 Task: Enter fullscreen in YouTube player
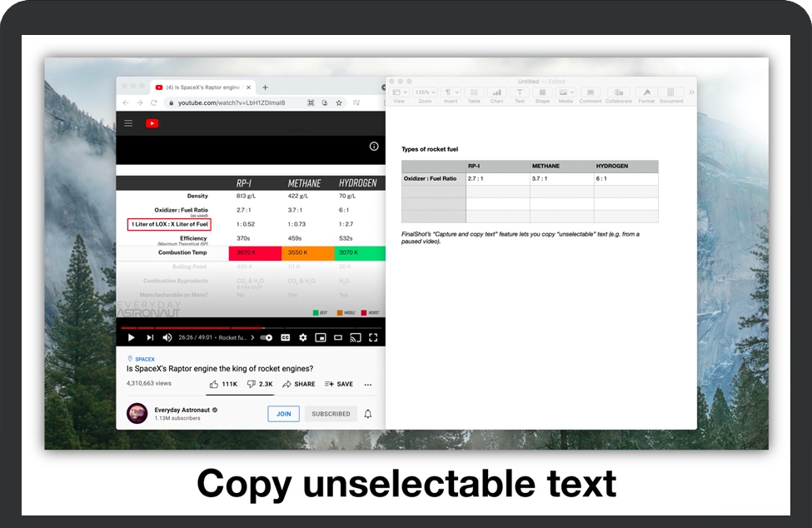373,337
